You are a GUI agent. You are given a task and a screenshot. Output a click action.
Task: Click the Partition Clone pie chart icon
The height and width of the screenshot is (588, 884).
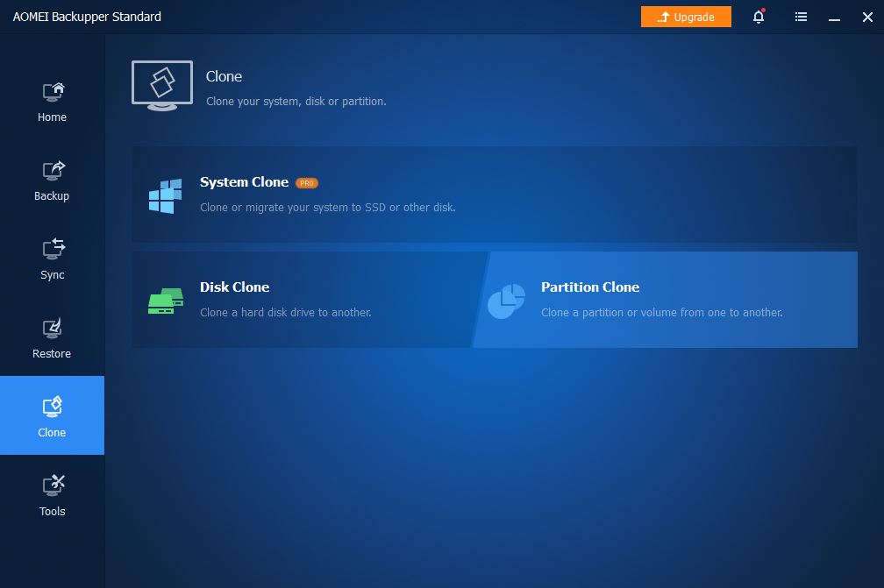click(x=506, y=301)
